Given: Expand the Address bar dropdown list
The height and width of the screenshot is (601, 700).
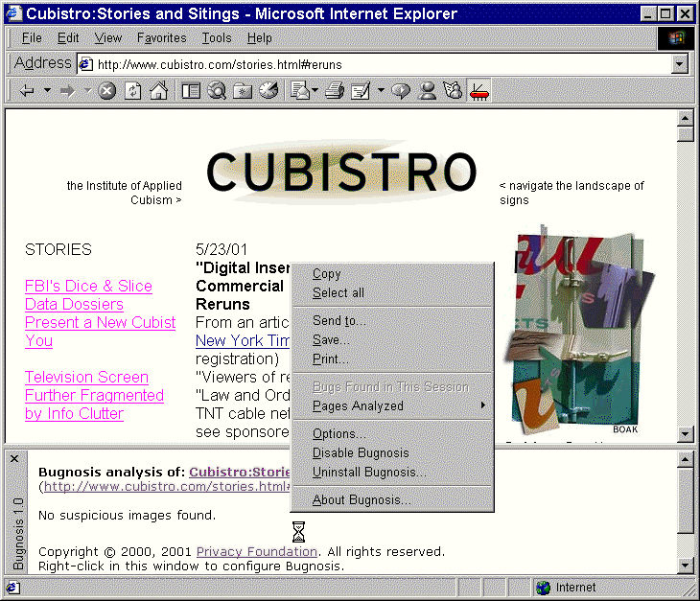Looking at the screenshot, I should click(680, 64).
